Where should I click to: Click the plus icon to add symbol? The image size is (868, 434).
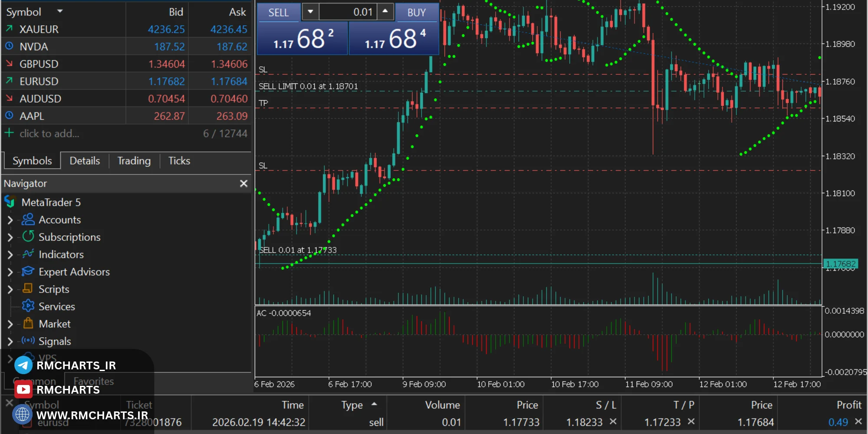point(9,133)
